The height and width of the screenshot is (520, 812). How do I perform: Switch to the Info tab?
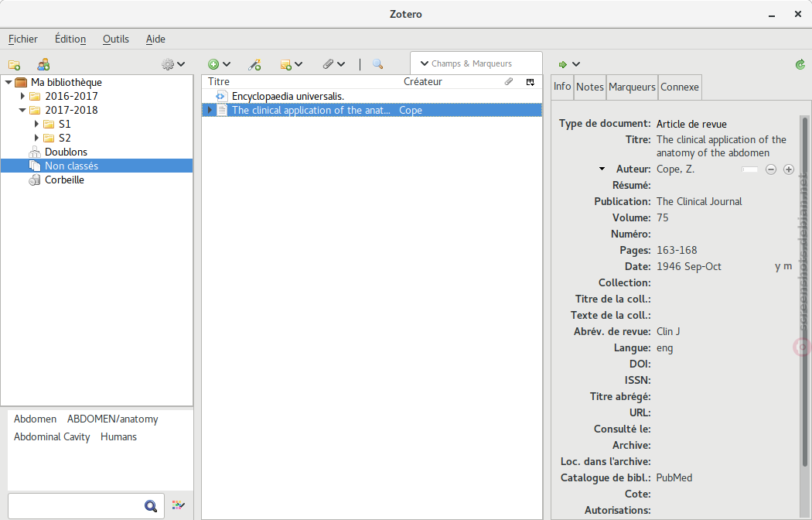click(x=562, y=87)
